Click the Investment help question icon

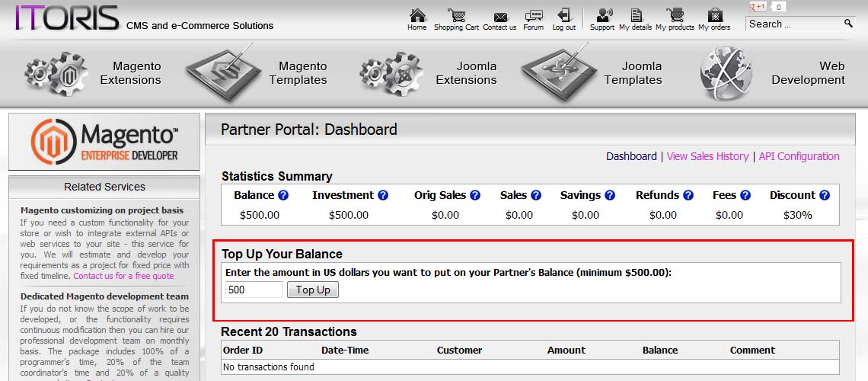[x=382, y=195]
